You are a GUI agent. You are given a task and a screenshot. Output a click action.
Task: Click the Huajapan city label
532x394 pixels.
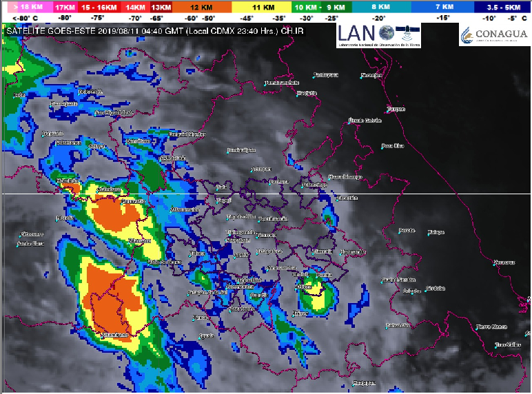pos(364,383)
